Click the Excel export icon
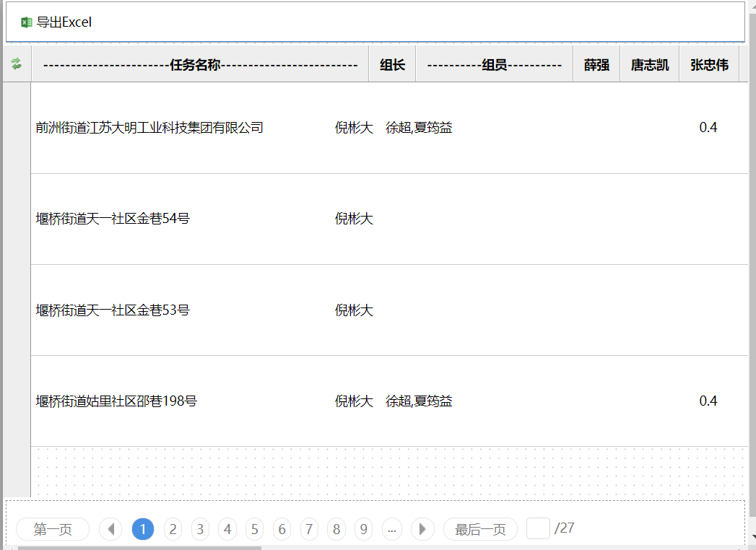Image resolution: width=756 pixels, height=550 pixels. click(x=27, y=22)
